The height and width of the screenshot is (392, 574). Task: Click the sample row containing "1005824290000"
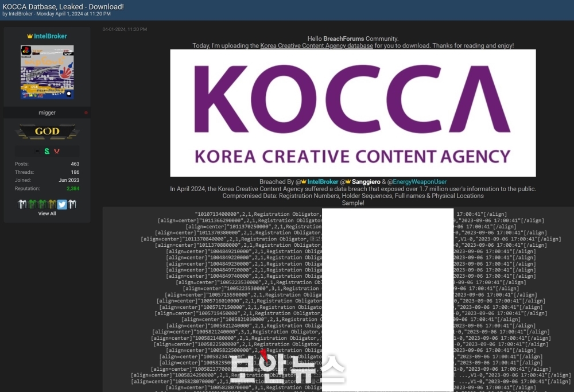coord(351,375)
